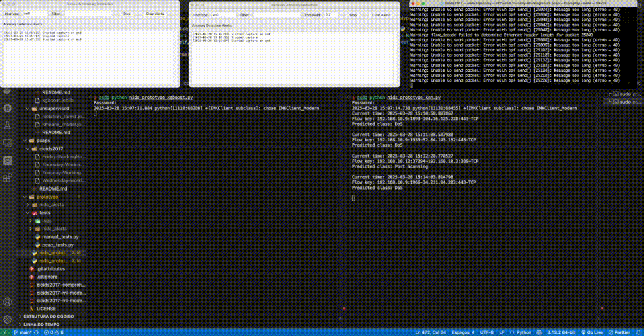Viewport: 644px width, 336px height.
Task: Click the remote window icon in status bar
Action: click(x=5, y=332)
